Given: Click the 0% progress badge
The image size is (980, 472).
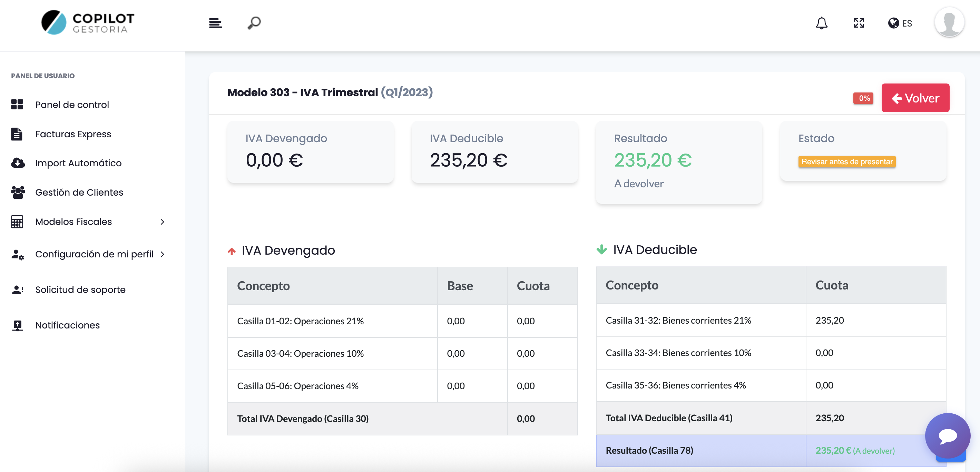Looking at the screenshot, I should pos(863,98).
